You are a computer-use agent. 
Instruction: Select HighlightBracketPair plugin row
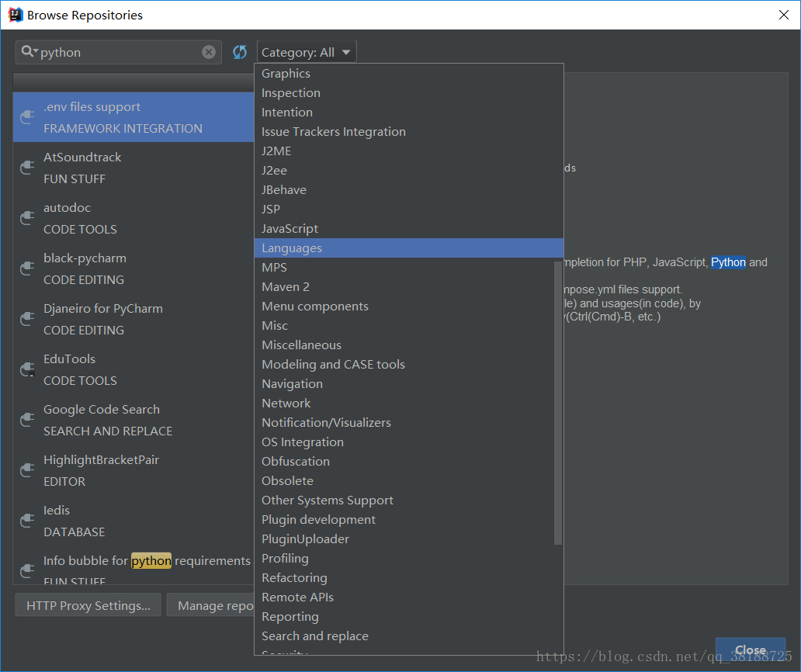133,471
